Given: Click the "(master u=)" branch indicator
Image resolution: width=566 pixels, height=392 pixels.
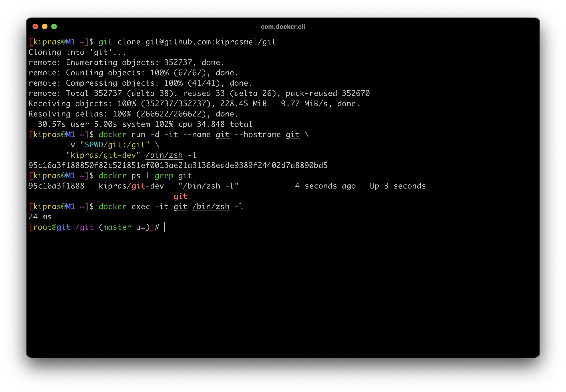Looking at the screenshot, I should (124, 227).
